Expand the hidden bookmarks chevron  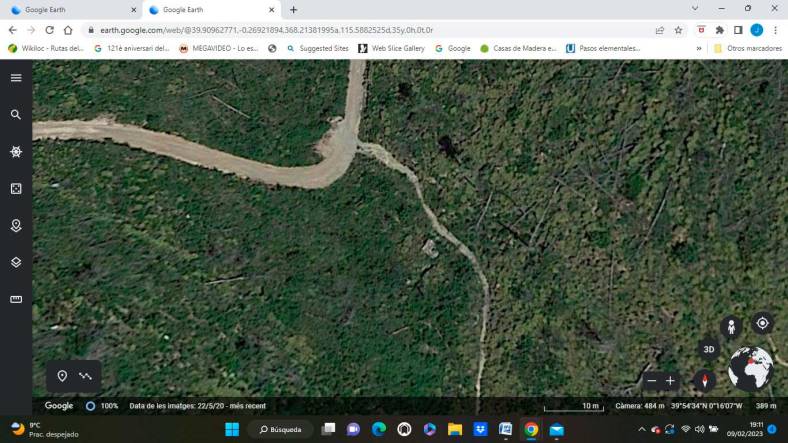[699, 48]
